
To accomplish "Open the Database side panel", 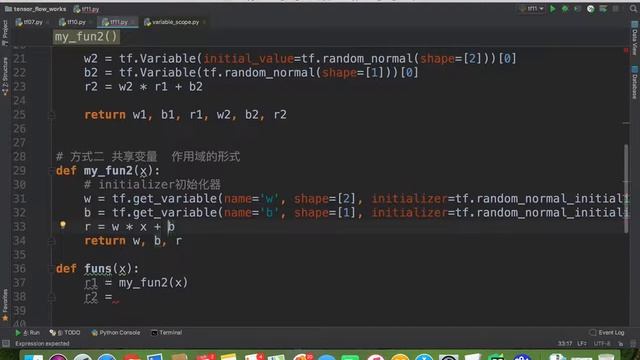I will click(x=634, y=83).
